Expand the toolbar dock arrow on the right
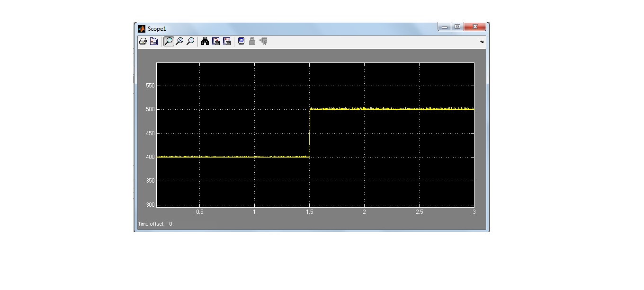The image size is (644, 290). pyautogui.click(x=482, y=42)
